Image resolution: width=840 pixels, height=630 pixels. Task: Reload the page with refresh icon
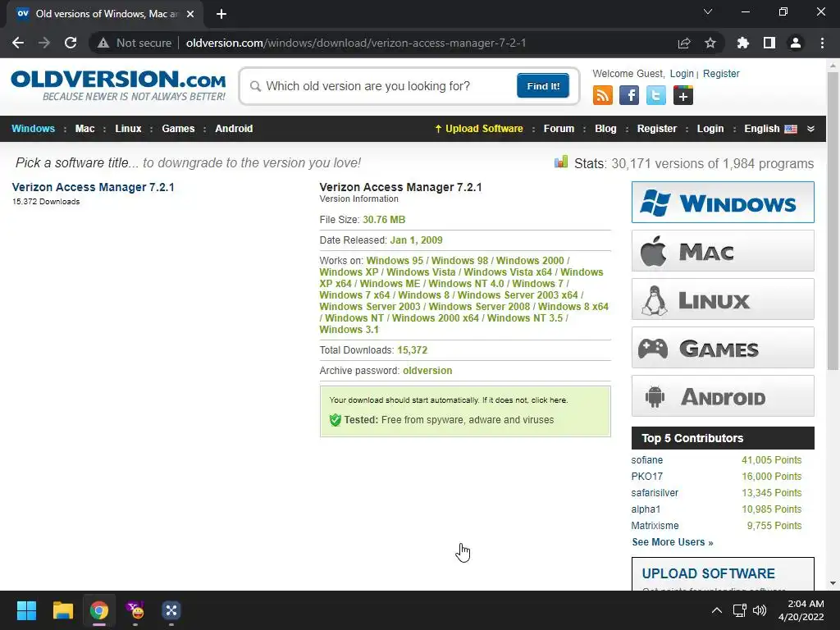[x=71, y=43]
